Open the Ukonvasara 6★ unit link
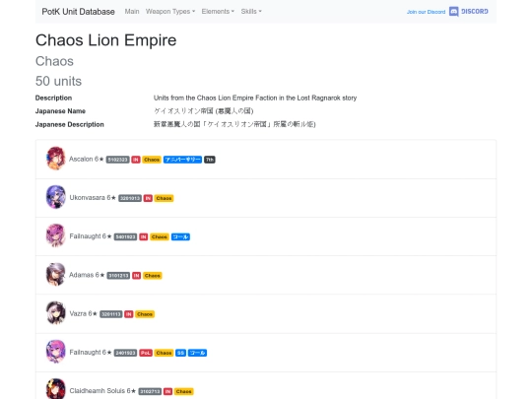 click(x=93, y=198)
